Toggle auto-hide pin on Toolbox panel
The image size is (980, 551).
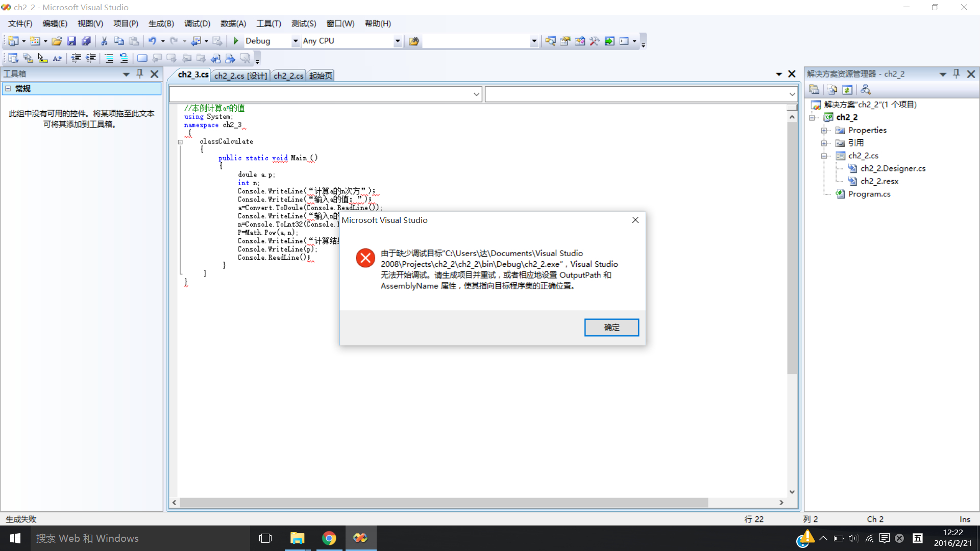(x=140, y=74)
